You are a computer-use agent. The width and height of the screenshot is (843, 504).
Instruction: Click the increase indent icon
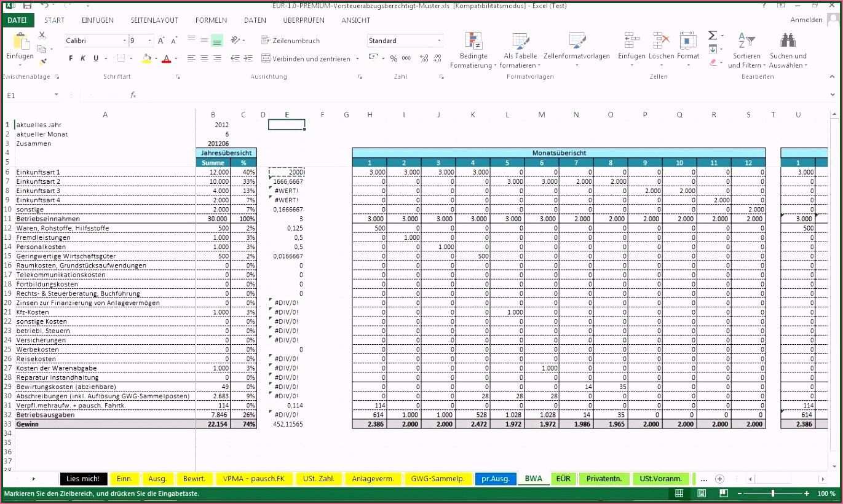[249, 58]
